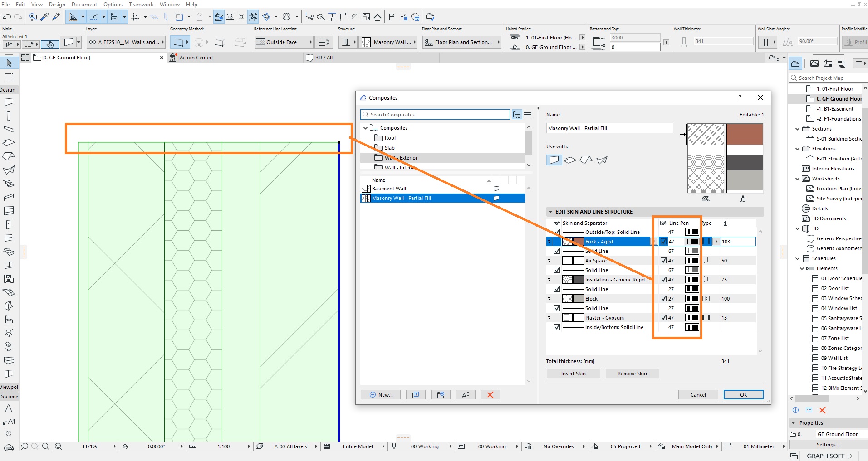868x461 pixels.
Task: Select the Pick Up Parameters eyedropper tool
Action: (x=44, y=17)
